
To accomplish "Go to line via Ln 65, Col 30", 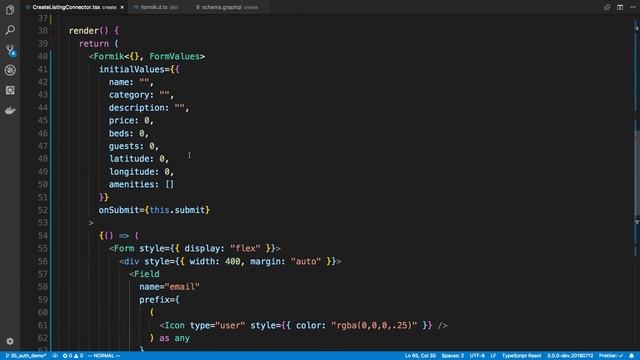I will click(x=420, y=356).
